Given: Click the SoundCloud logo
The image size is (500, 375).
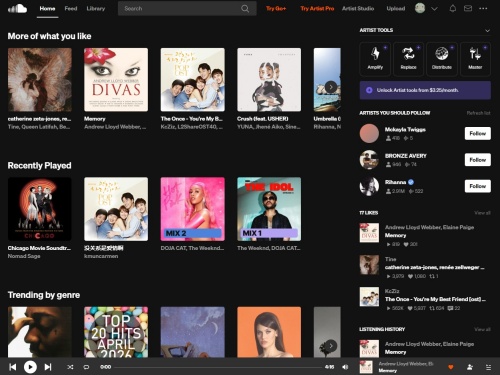Looking at the screenshot, I should click(x=17, y=8).
